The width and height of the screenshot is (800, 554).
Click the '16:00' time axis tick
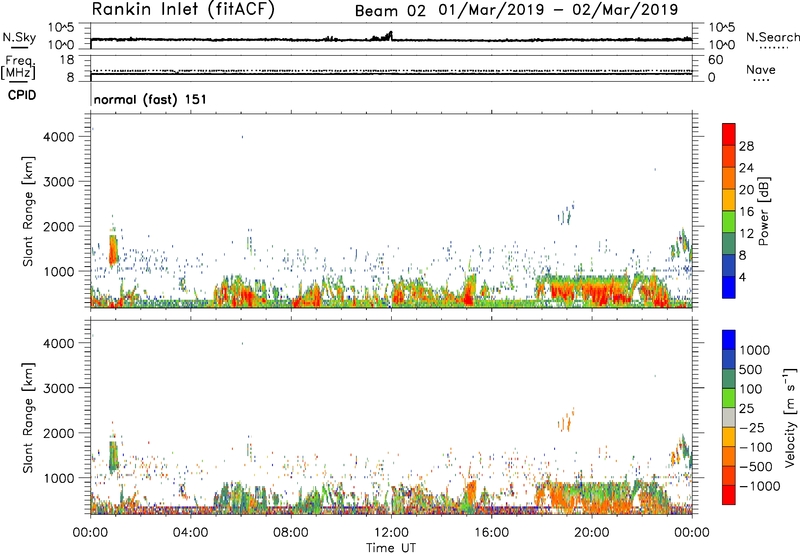(491, 533)
